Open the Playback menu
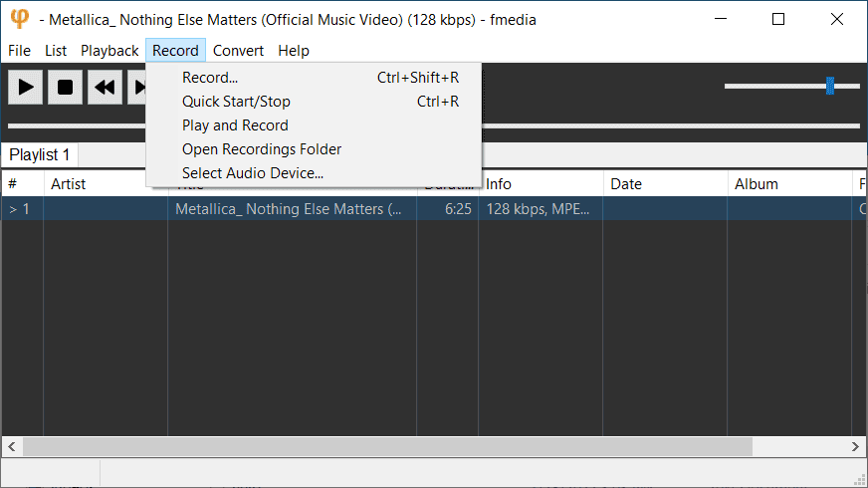 pyautogui.click(x=109, y=51)
